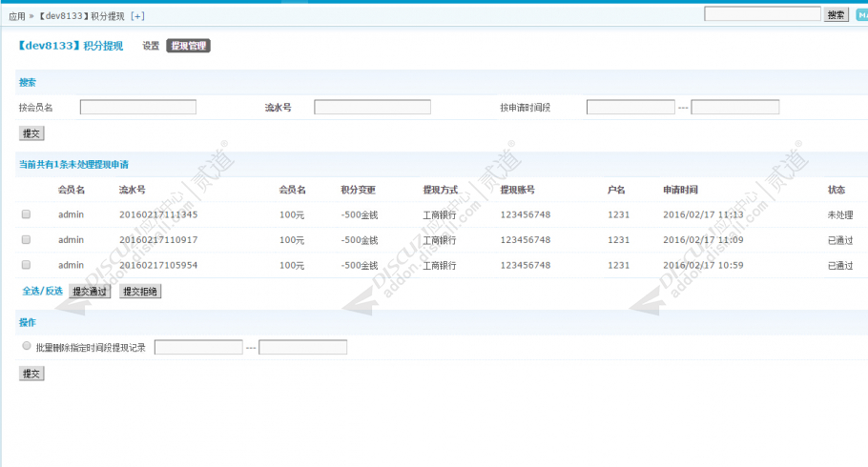Click the [+] link in breadcrumb
This screenshot has height=467, width=868.
point(138,16)
